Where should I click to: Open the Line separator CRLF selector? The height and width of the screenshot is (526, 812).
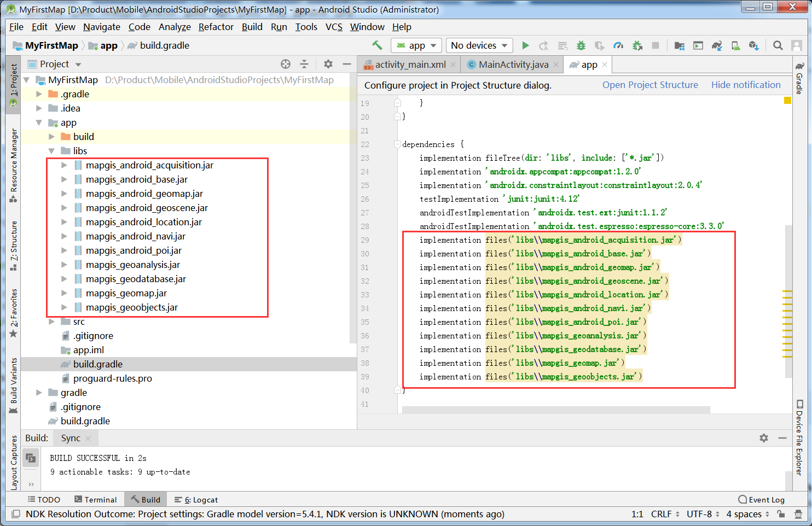click(x=665, y=514)
